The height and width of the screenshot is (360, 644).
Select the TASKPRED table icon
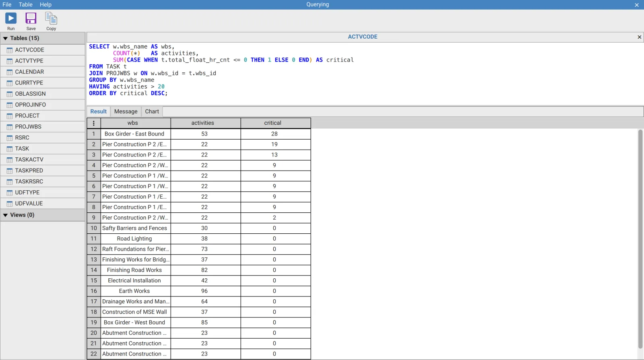[10, 171]
